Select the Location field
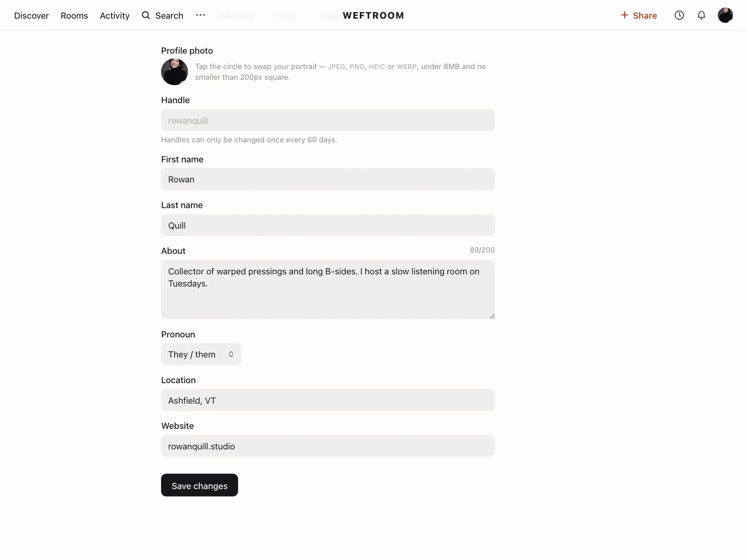747x560 pixels. (328, 400)
